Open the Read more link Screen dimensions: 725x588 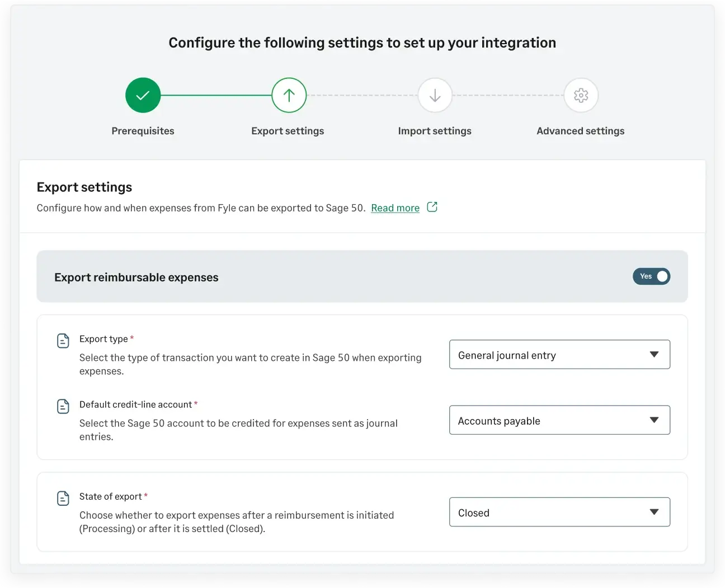point(395,208)
